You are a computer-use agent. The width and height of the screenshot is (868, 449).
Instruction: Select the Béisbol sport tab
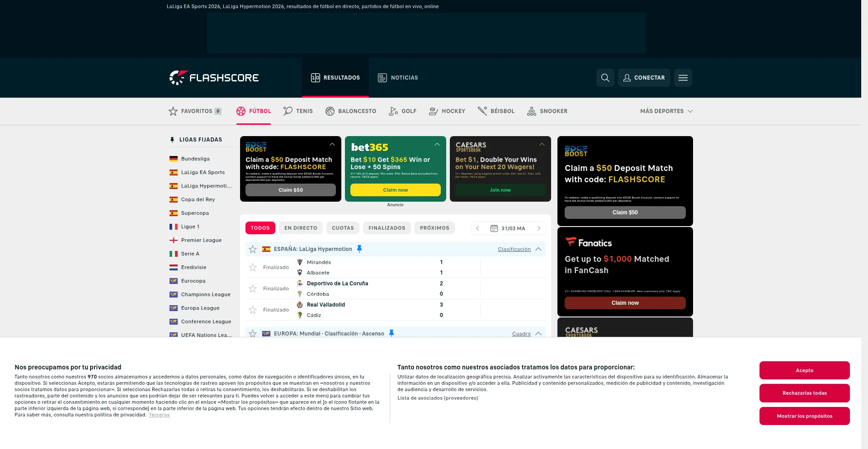tap(496, 111)
